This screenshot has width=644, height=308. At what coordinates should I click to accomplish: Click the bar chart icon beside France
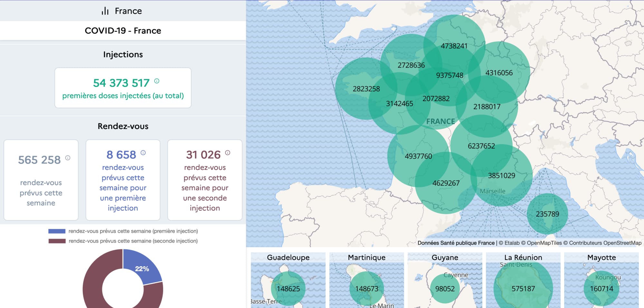[x=105, y=11]
